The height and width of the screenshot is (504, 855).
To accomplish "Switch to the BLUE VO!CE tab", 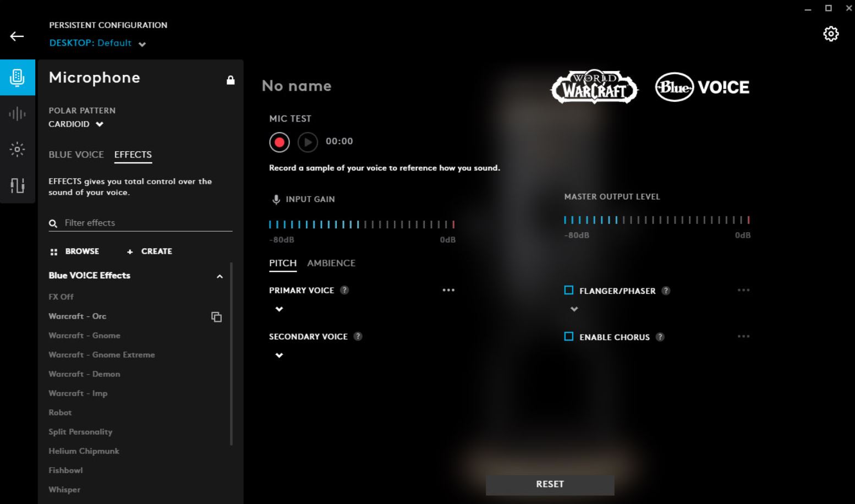I will coord(76,155).
